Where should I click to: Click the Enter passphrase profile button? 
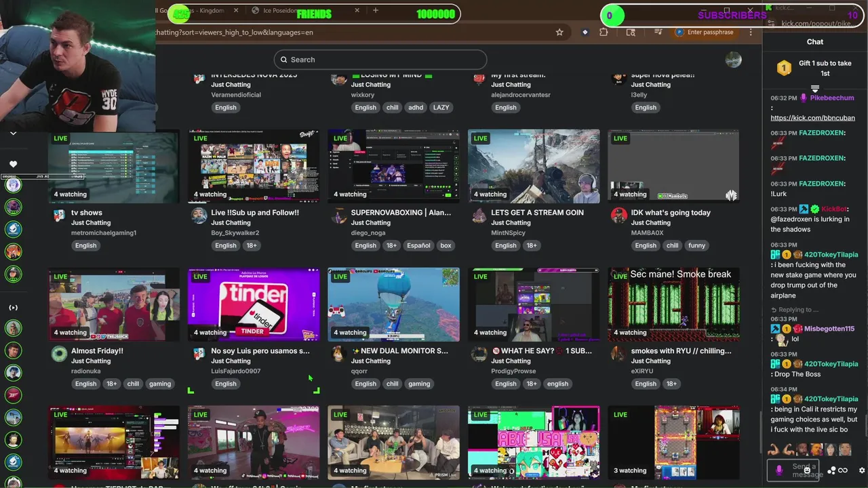point(705,32)
